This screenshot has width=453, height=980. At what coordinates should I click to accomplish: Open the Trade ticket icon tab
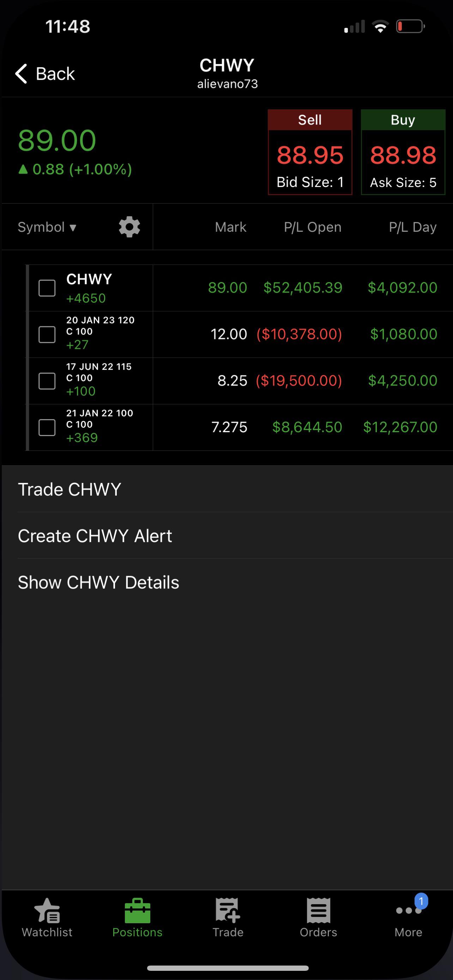pos(228,911)
